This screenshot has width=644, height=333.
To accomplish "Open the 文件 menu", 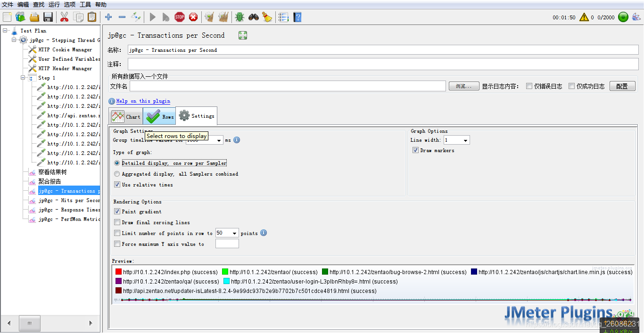I will pos(8,4).
